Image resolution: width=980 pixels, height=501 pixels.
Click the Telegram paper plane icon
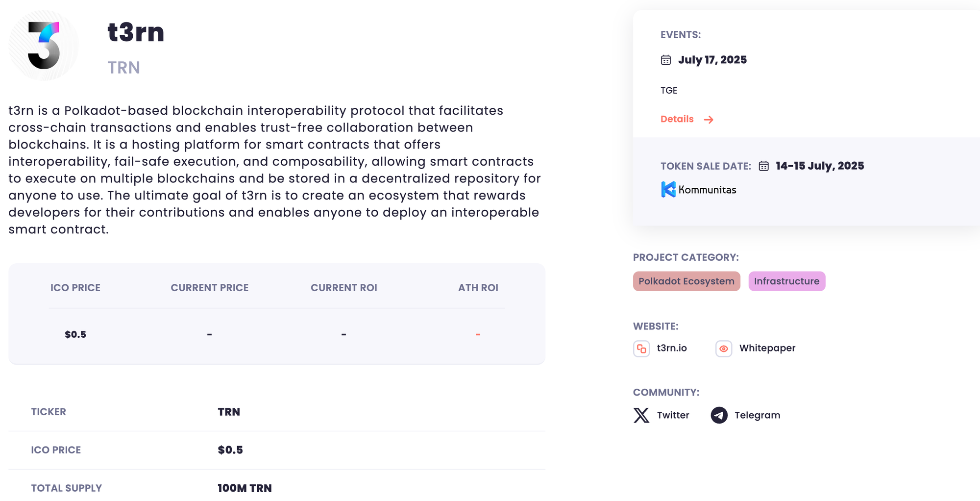(719, 415)
